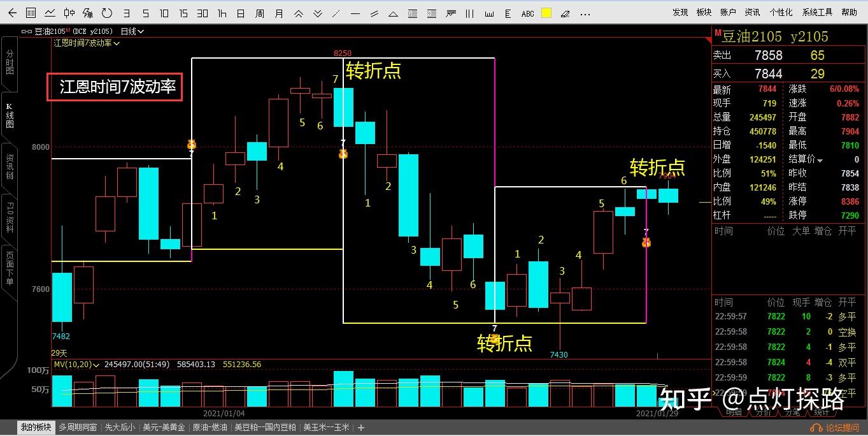Select the diagonal trend line tool
This screenshot has height=436, width=868.
coord(336,13)
